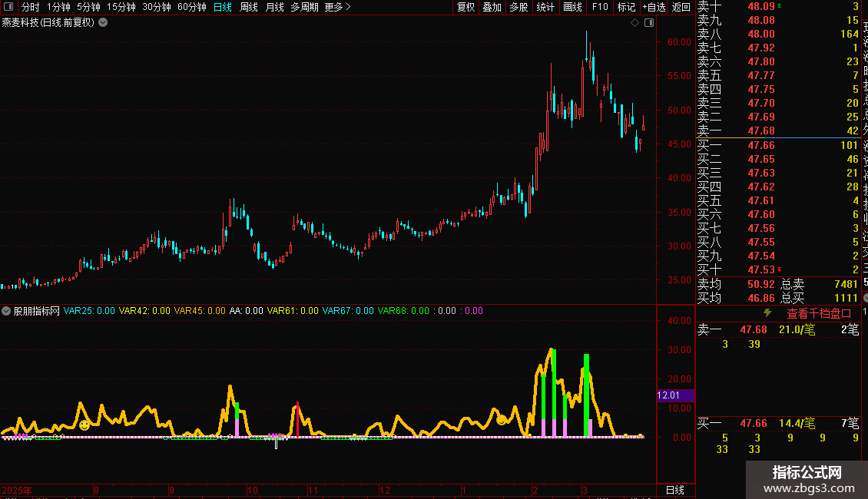Click the 买均 value 46.86
This screenshot has height=499, width=868.
point(761,298)
